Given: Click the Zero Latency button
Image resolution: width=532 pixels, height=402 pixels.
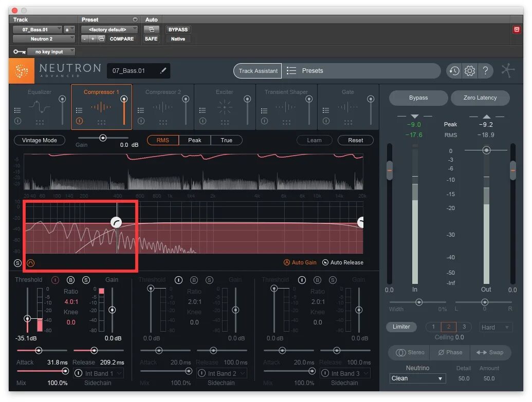Looking at the screenshot, I should tap(480, 98).
